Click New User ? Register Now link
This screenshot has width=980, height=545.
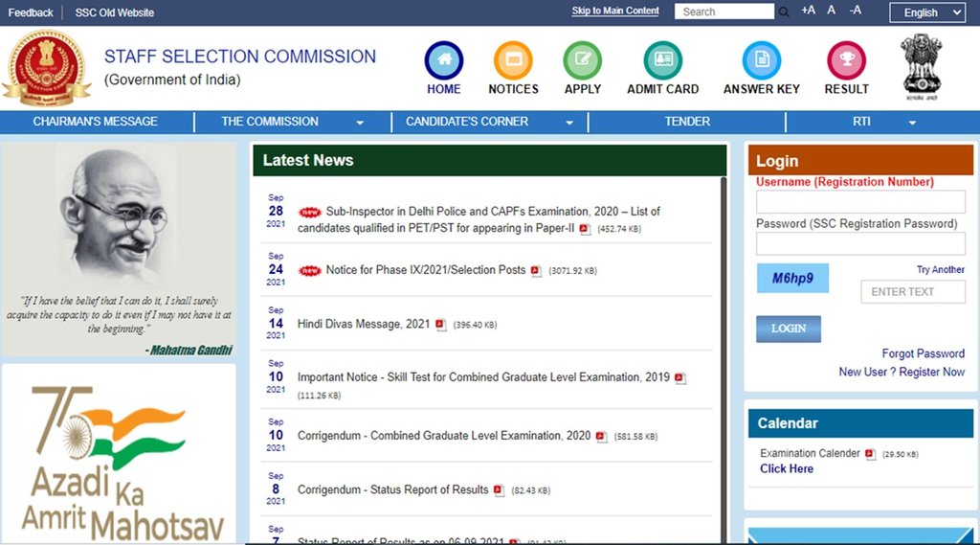(x=902, y=372)
